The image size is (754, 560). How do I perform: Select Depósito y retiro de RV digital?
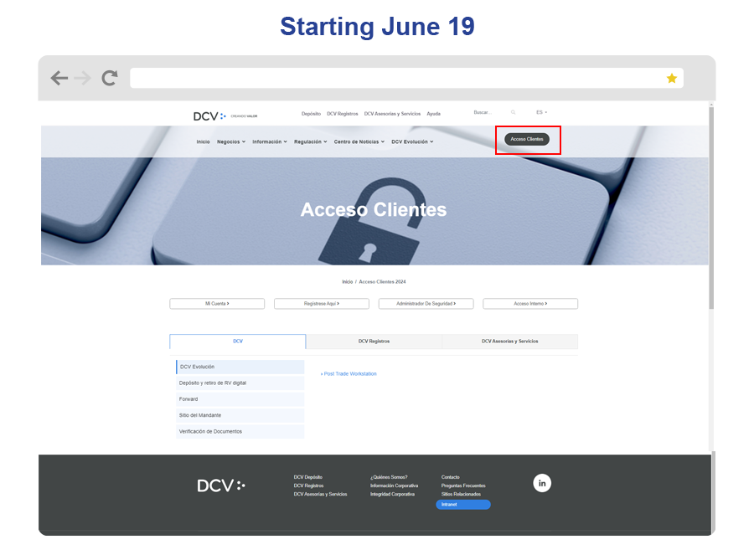click(x=240, y=383)
